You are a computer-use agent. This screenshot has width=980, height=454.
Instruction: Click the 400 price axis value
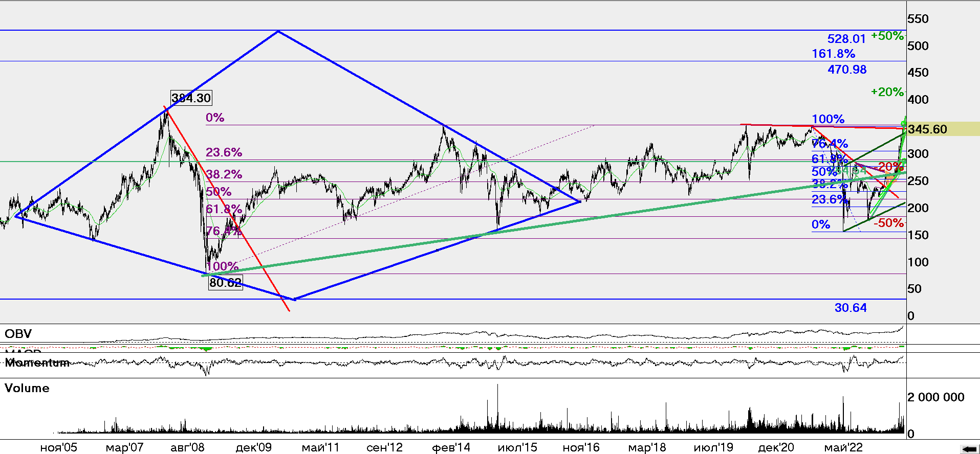(918, 100)
